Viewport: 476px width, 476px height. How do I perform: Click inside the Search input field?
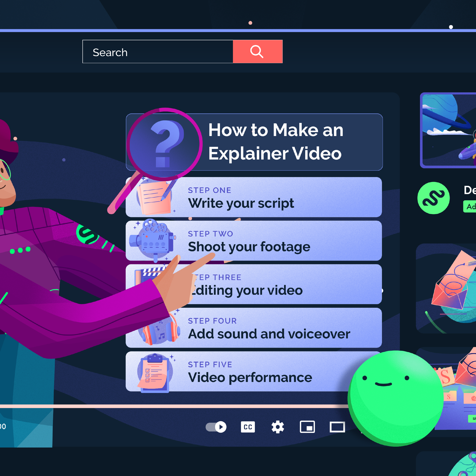(158, 52)
